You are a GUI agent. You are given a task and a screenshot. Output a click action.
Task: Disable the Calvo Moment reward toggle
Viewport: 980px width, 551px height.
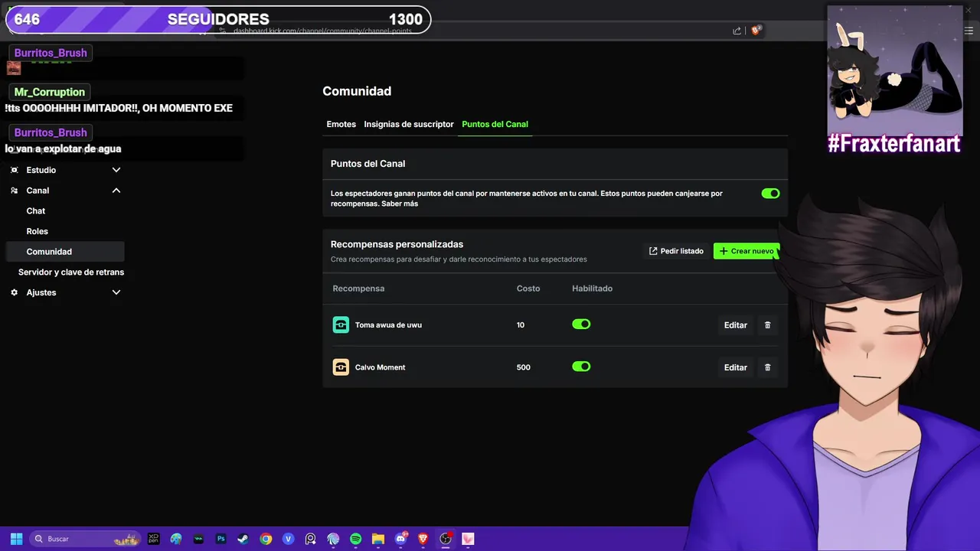tap(581, 367)
